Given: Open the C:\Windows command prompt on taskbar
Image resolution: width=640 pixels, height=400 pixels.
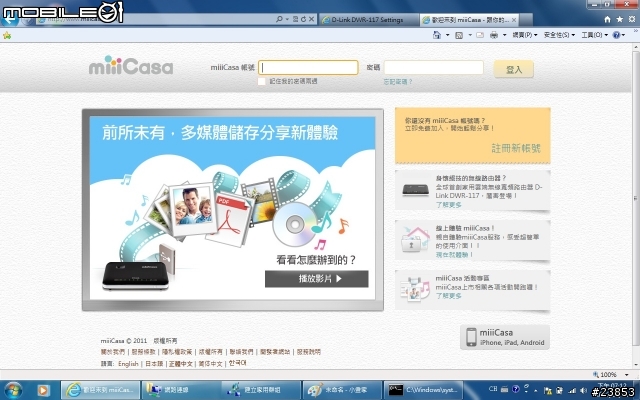Looking at the screenshot, I should (425, 390).
